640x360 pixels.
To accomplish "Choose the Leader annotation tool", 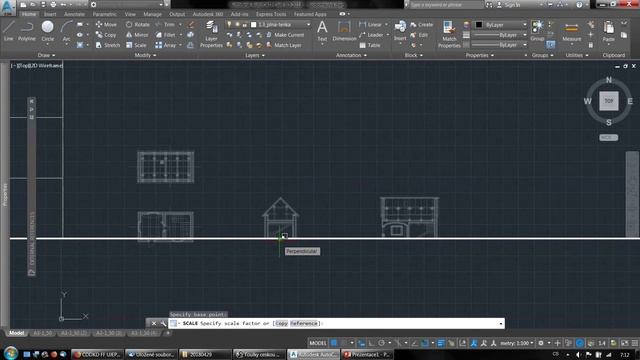I will pos(371,35).
